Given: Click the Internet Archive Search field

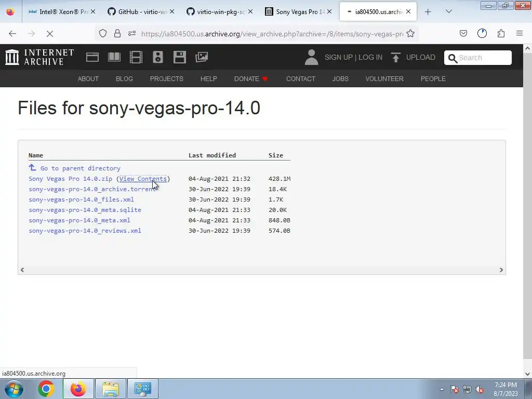Looking at the screenshot, I should click(478, 58).
